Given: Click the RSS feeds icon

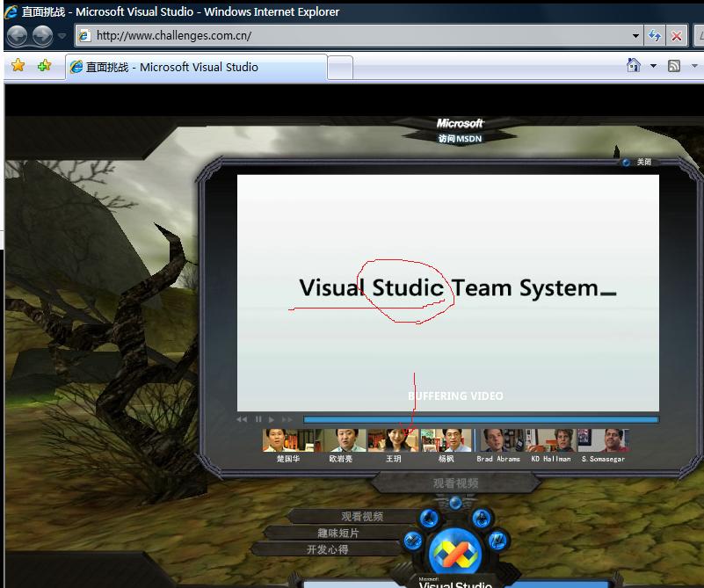Looking at the screenshot, I should tap(674, 66).
